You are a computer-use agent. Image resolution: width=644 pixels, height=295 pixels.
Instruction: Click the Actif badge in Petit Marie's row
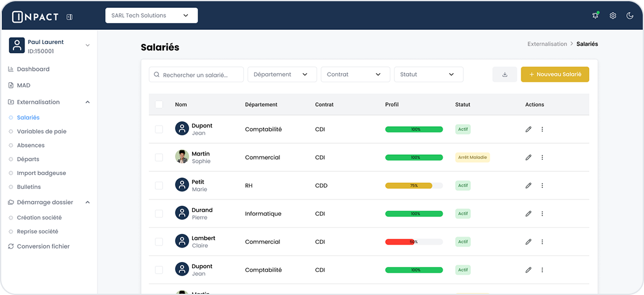coord(463,185)
